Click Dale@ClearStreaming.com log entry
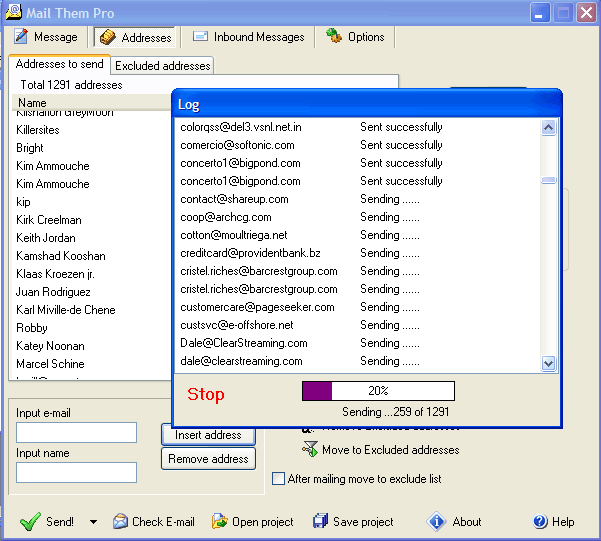Viewport: 601px width, 541px height. (x=244, y=343)
